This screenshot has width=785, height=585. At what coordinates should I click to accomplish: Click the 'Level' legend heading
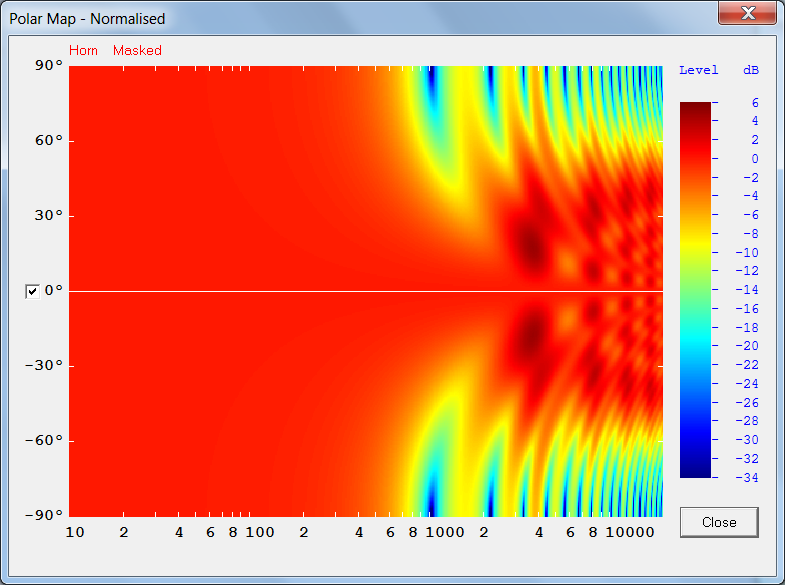698,70
